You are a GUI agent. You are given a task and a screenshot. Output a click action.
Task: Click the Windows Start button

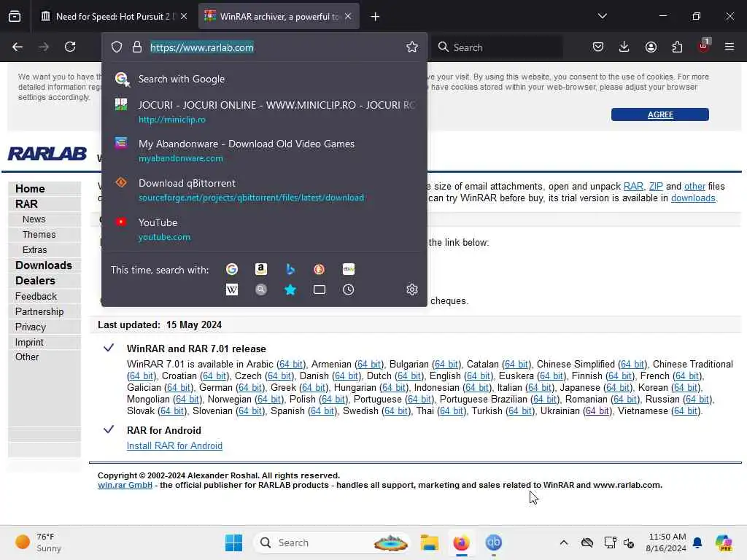click(x=233, y=542)
